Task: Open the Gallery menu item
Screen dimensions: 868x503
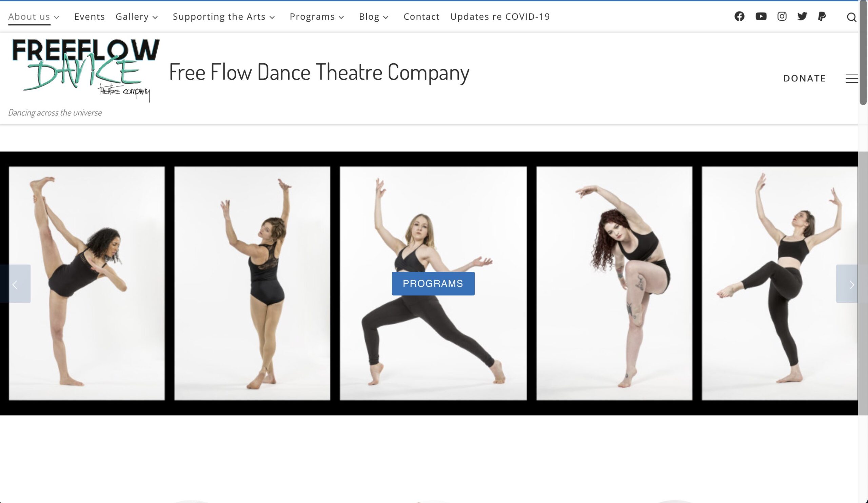Action: pyautogui.click(x=132, y=17)
